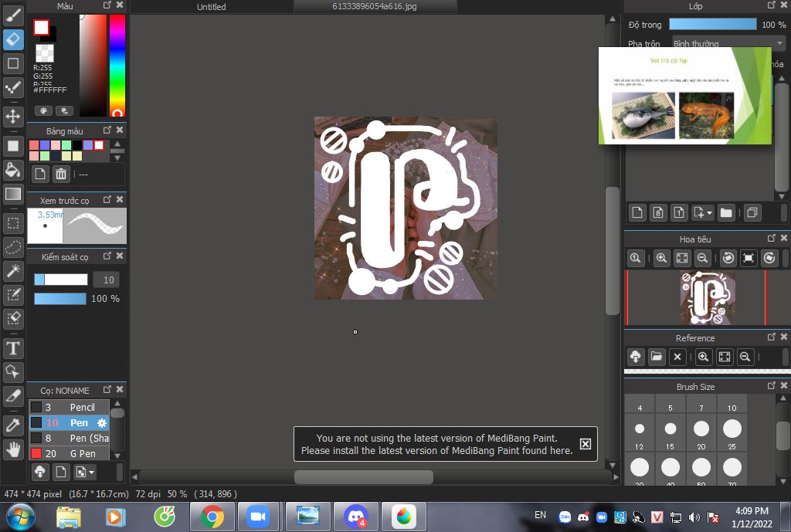Screen dimensions: 791x532
Task: Download brush from cloud in brush panel
Action: 40,472
